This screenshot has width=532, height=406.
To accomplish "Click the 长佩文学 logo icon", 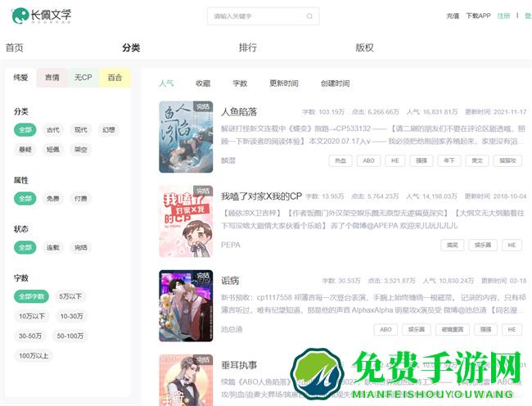I will coord(19,16).
